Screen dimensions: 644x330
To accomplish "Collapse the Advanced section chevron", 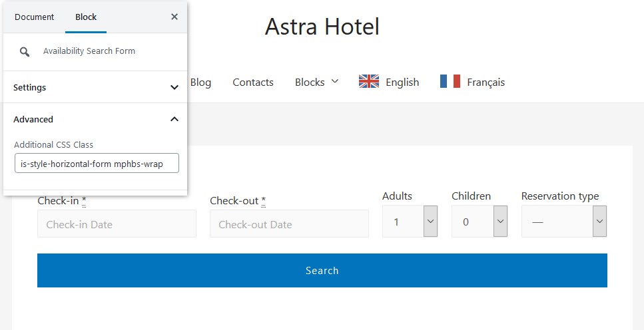I will pyautogui.click(x=174, y=119).
